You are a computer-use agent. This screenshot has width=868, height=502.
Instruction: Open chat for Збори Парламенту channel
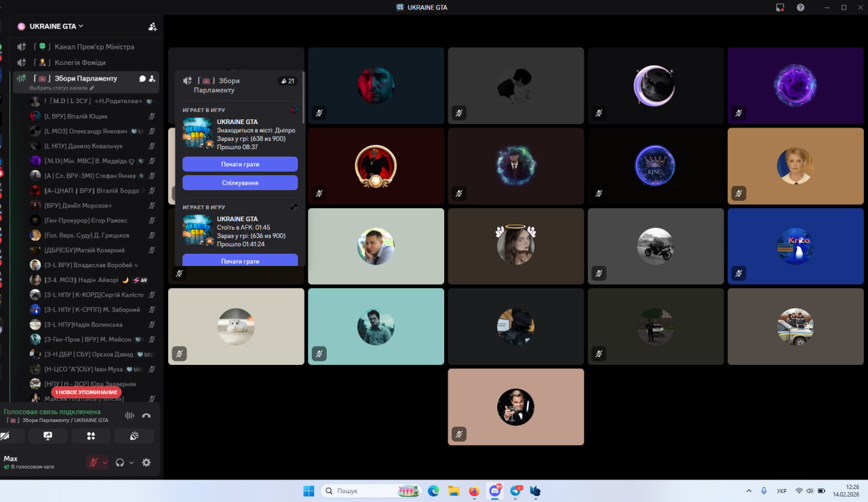click(x=142, y=79)
